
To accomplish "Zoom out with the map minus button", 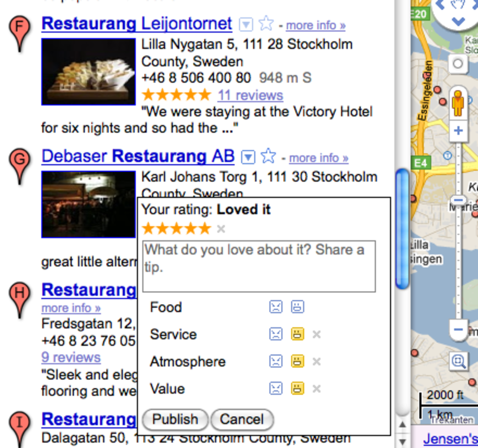I will [x=458, y=330].
